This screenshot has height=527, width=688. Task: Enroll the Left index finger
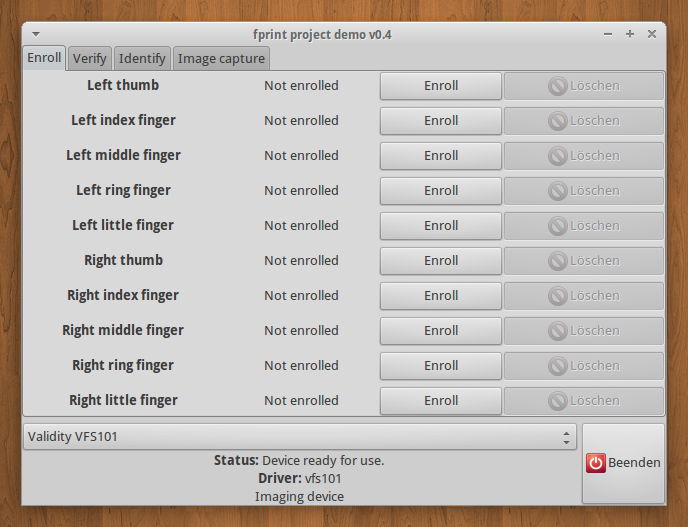coord(440,121)
